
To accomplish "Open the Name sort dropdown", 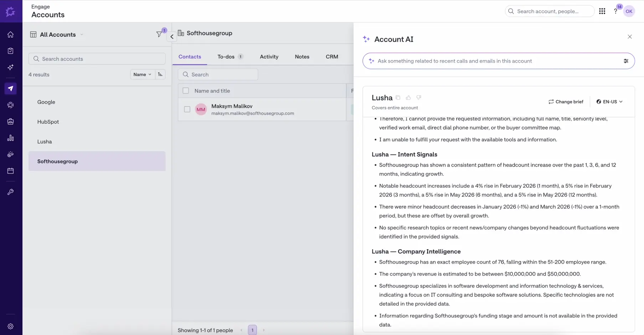I will pyautogui.click(x=142, y=74).
